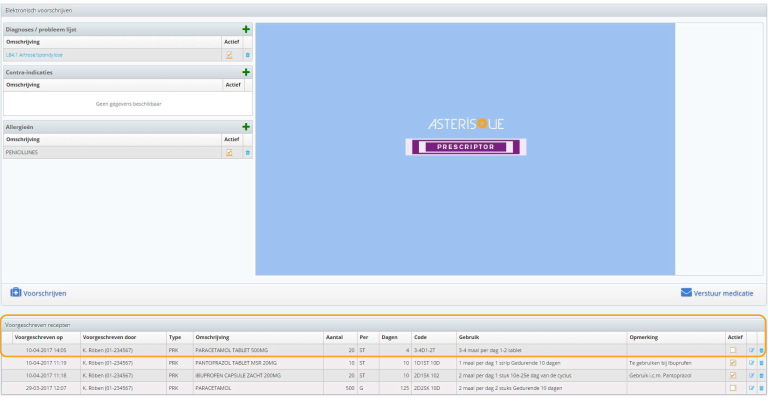The width and height of the screenshot is (771, 400).
Task: Uncheck Actief for PANTOPRAZOL TABLET MSR 20MG
Action: coord(733,363)
